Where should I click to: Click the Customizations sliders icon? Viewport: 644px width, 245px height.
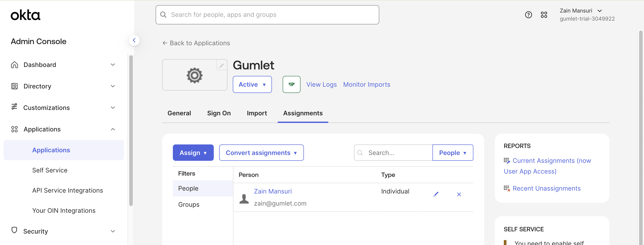click(x=15, y=107)
